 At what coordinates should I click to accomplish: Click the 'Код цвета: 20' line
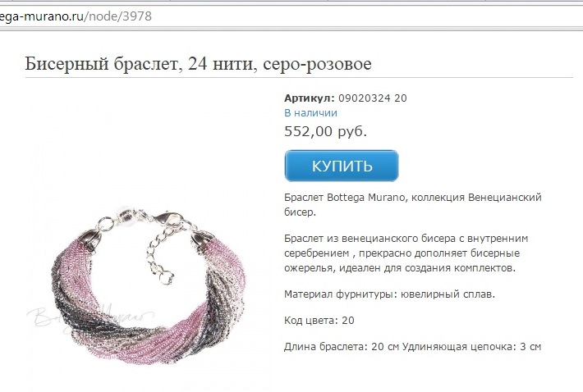coord(319,321)
